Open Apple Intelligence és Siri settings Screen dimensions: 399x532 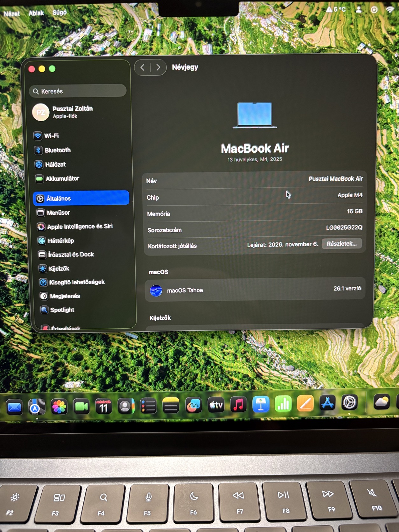tap(75, 227)
